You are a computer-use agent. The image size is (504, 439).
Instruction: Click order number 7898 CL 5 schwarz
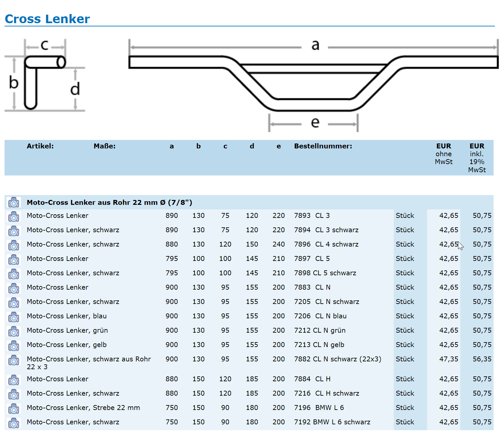[325, 273]
